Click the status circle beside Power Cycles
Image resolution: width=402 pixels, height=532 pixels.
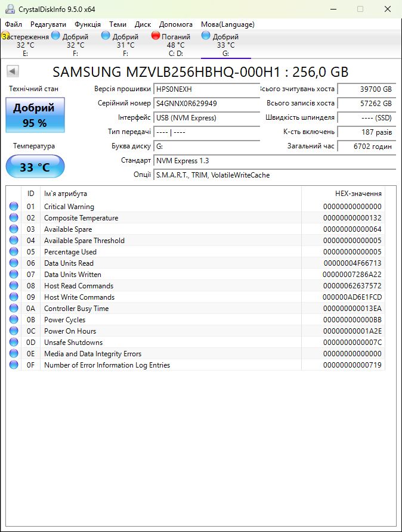[14, 319]
